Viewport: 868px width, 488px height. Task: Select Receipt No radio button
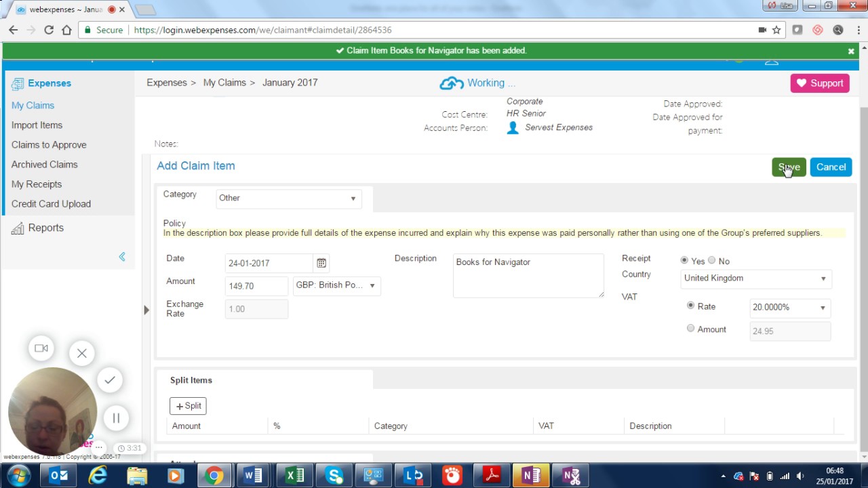[711, 260]
